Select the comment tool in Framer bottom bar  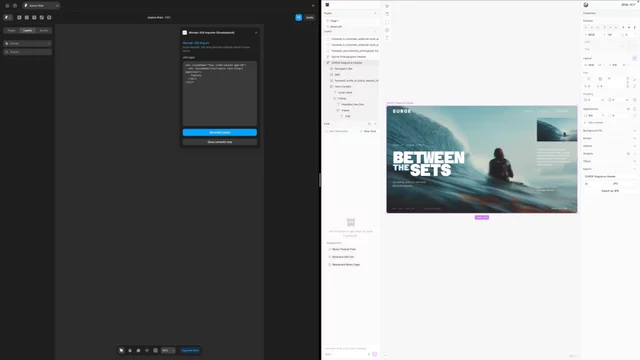(138, 350)
